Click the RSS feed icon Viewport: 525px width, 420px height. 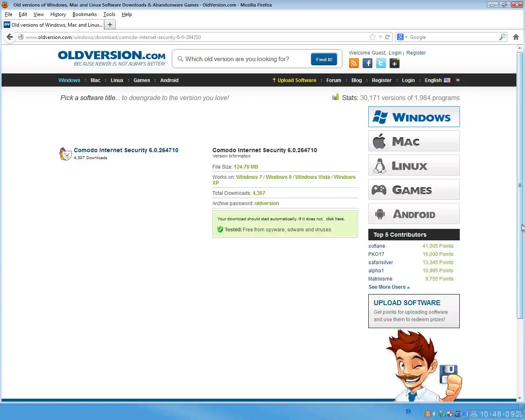coord(354,63)
